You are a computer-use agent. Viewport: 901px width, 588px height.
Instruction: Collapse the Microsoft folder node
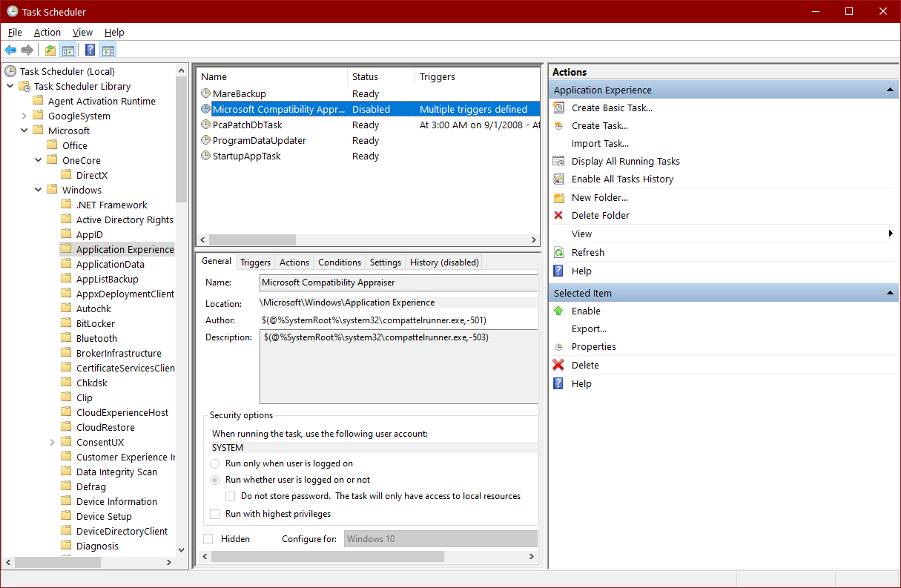pyautogui.click(x=24, y=131)
